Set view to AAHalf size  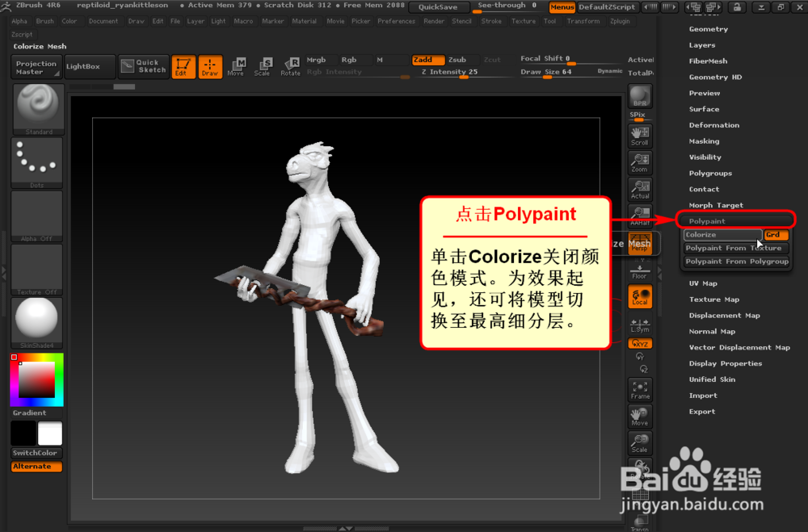(x=640, y=216)
